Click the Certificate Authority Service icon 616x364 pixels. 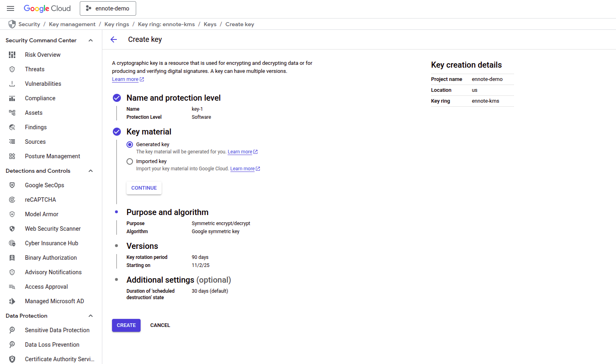click(x=12, y=359)
